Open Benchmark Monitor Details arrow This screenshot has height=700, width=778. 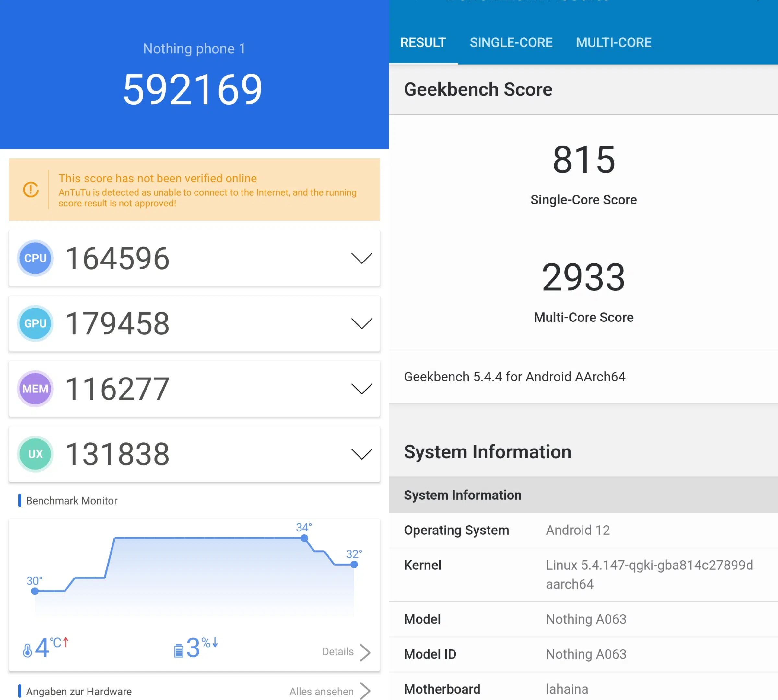365,652
